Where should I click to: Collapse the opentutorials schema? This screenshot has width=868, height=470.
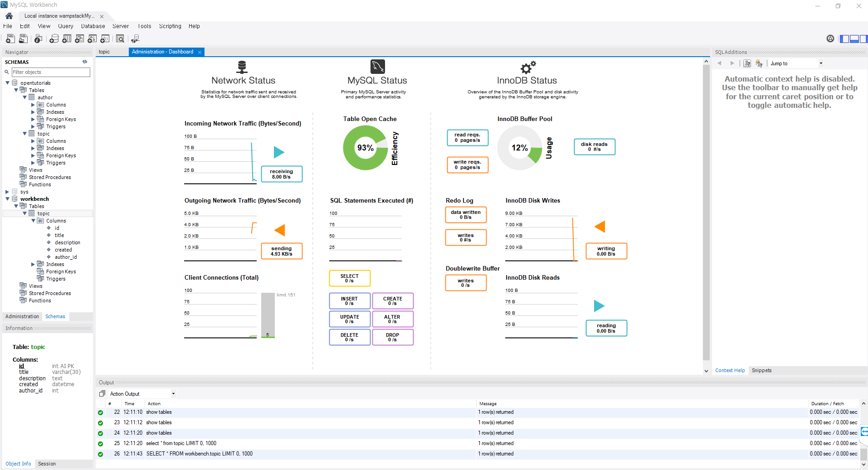(x=7, y=83)
